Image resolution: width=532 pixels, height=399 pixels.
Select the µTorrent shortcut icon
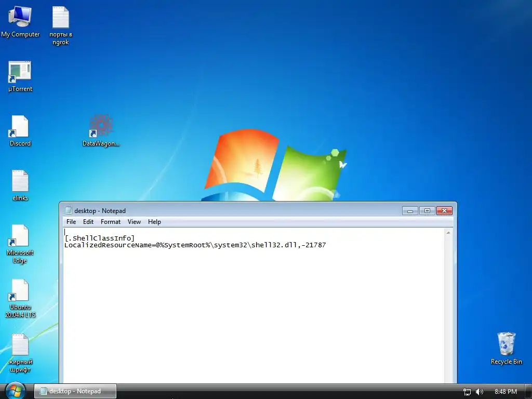(x=20, y=76)
